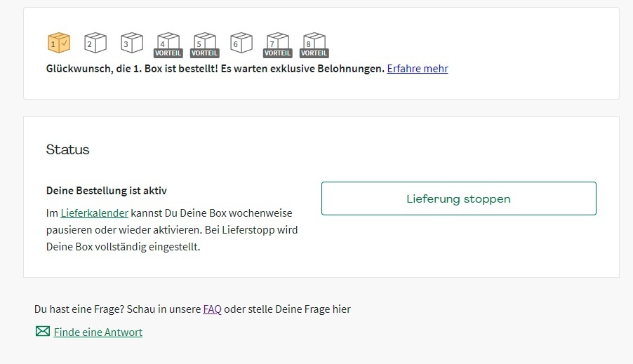Follow the FAQ link
633x364 pixels.
point(212,309)
